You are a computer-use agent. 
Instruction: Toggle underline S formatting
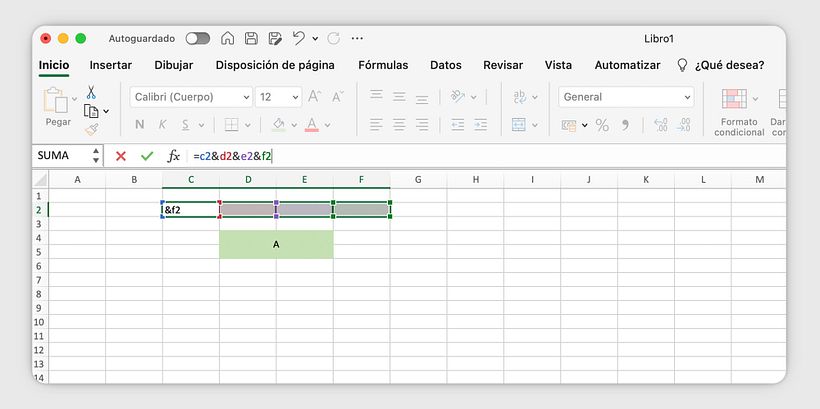coord(185,124)
